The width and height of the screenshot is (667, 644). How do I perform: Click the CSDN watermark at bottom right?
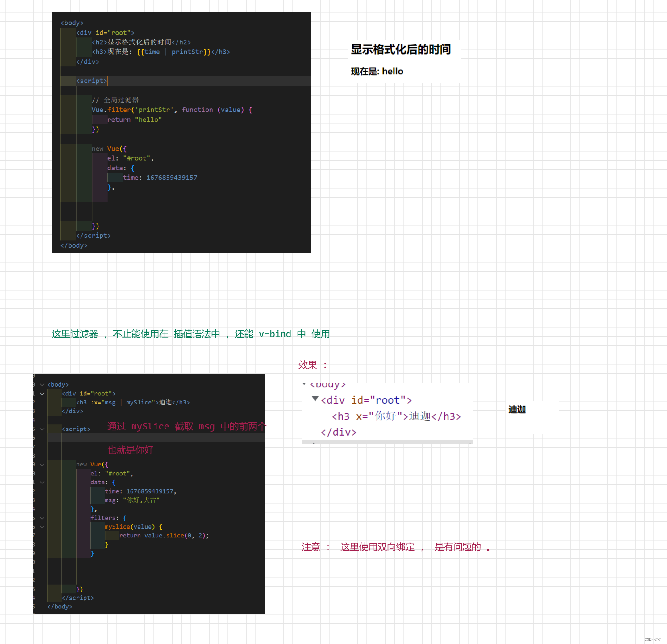point(653,639)
